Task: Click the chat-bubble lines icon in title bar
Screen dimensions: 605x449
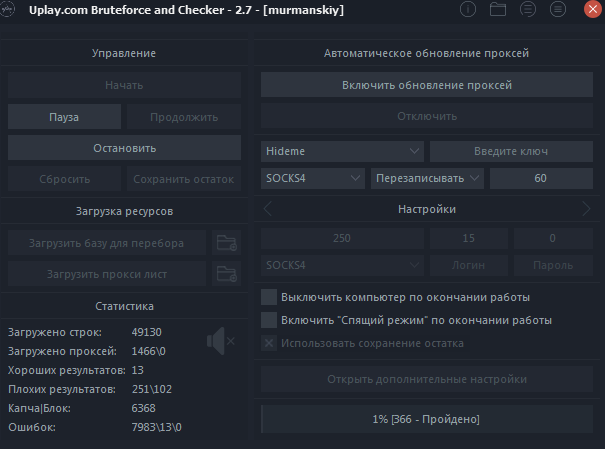Action: pyautogui.click(x=528, y=9)
